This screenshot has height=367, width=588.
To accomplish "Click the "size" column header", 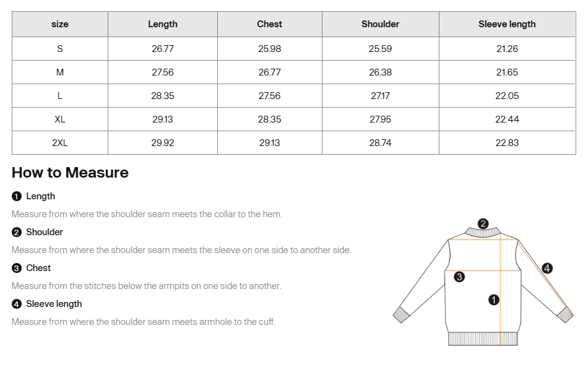I will tap(60, 24).
